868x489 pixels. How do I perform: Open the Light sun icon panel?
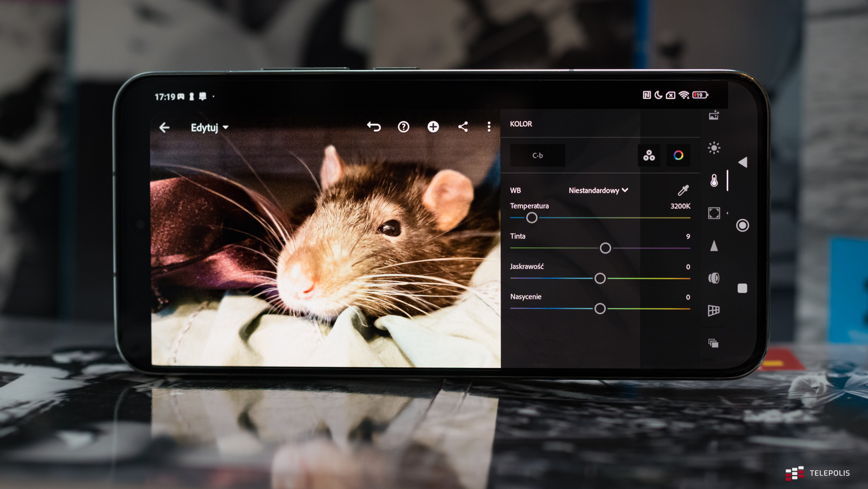[x=713, y=148]
